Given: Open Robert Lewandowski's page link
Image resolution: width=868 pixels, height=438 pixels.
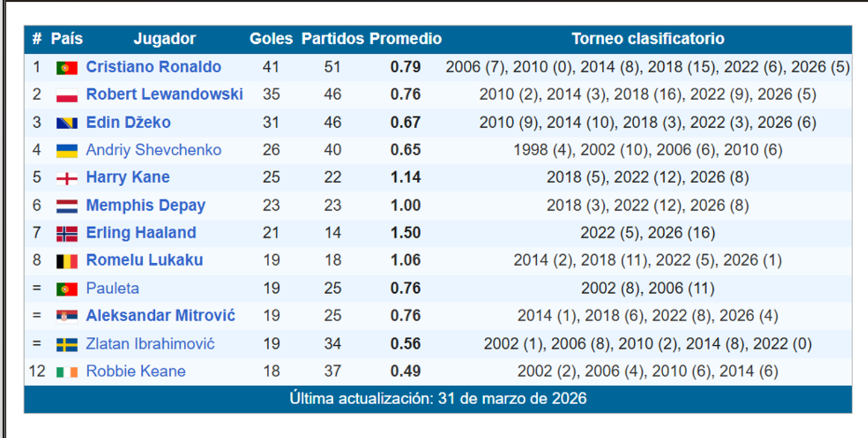Looking at the screenshot, I should pyautogui.click(x=164, y=95).
